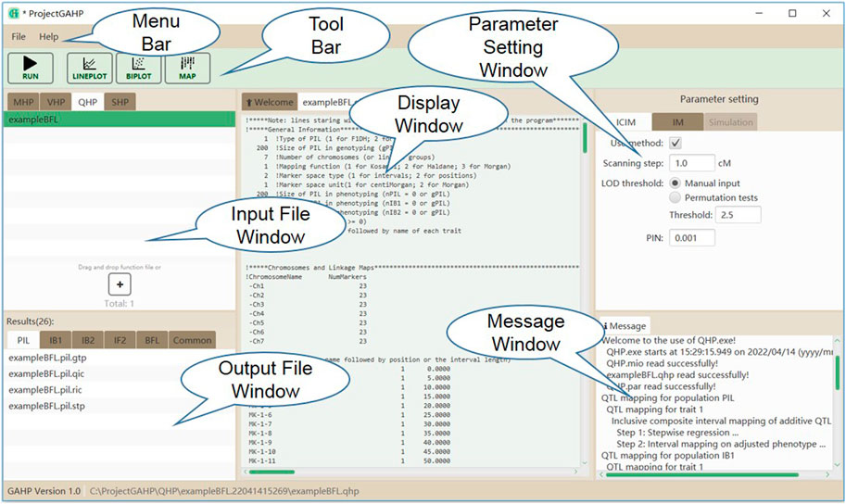Image resolution: width=846 pixels, height=504 pixels.
Task: Click the display window horizontal scrollbar thumb
Action: [271, 472]
